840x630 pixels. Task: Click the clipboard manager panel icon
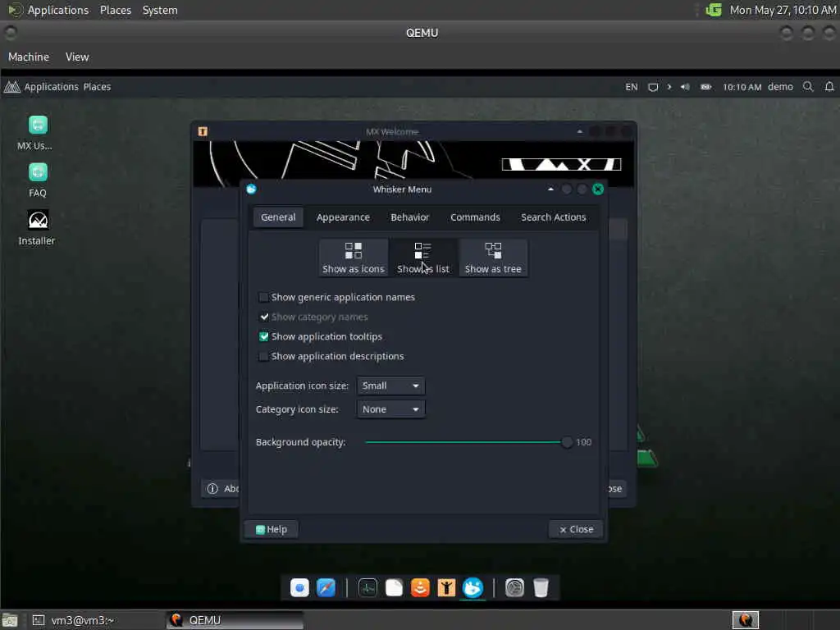click(x=653, y=87)
